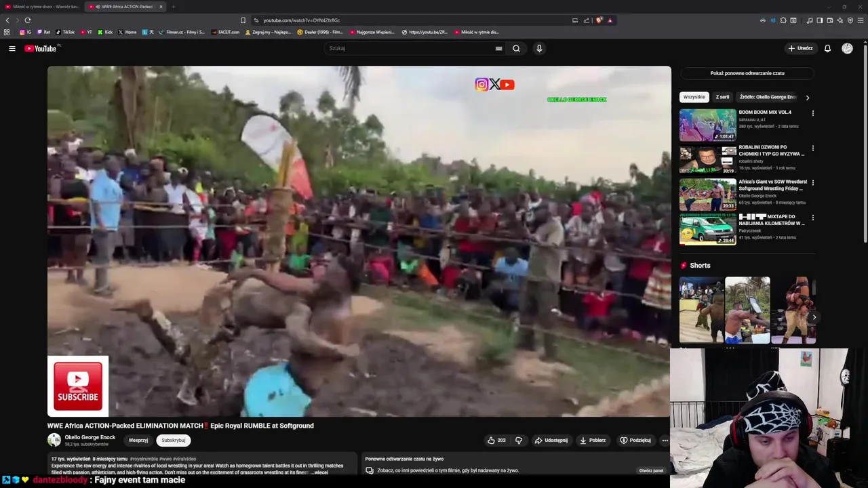868x488 pixels.
Task: Click the Wesprzyj join button
Action: [138, 440]
